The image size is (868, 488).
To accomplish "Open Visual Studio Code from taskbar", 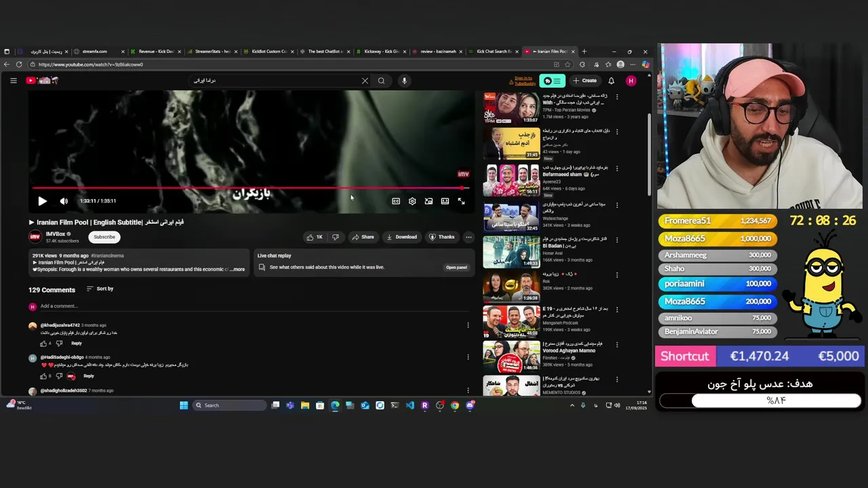I will tap(410, 405).
